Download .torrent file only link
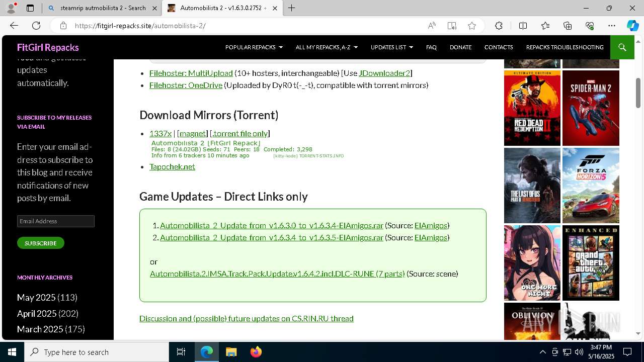The height and width of the screenshot is (362, 644). 240,133
